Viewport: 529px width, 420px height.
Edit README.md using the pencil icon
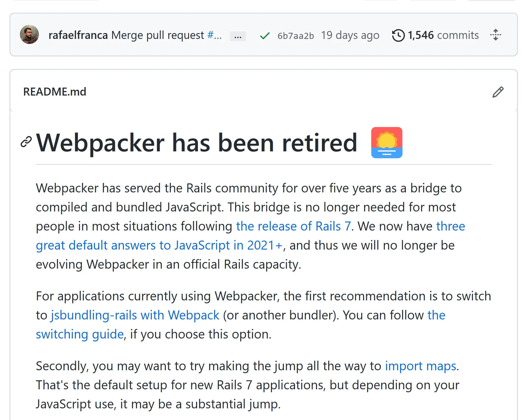pyautogui.click(x=498, y=92)
